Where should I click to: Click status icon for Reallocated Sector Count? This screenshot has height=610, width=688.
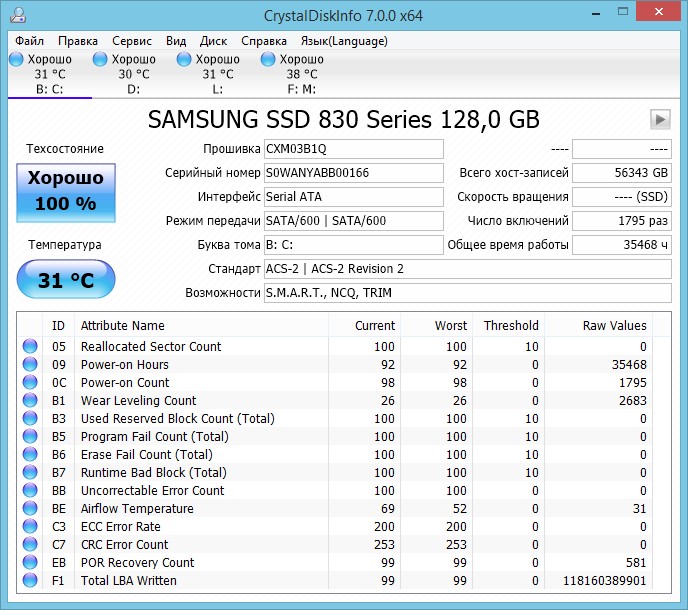pos(30,346)
